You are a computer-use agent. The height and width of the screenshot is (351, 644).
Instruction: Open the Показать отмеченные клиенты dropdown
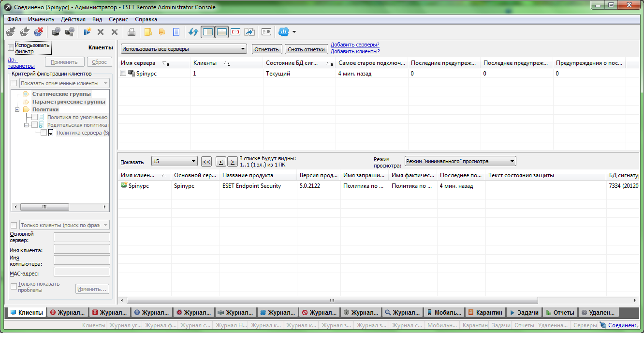point(64,83)
